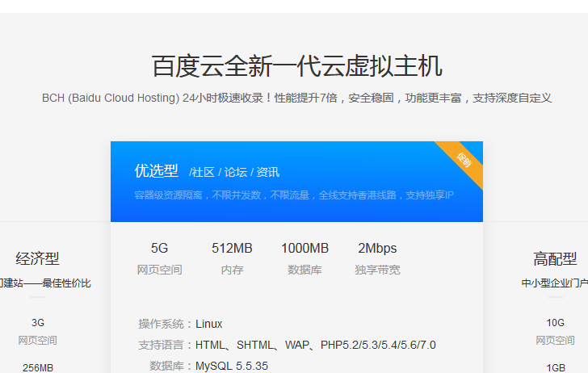Click the 容器级资源隔离 description line
The height and width of the screenshot is (373, 588).
[294, 195]
